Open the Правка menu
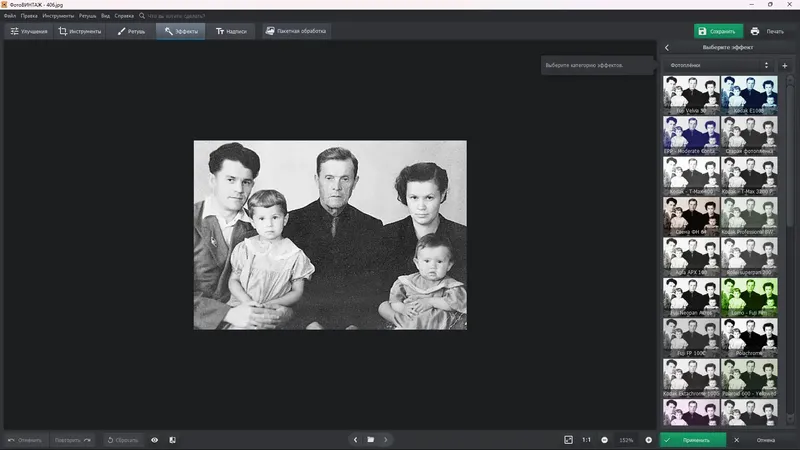The width and height of the screenshot is (800, 450). pyautogui.click(x=29, y=16)
